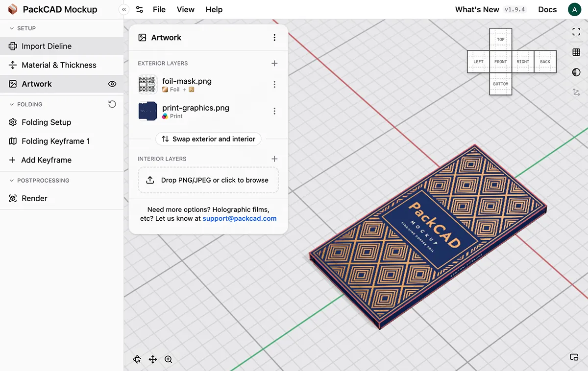Open foil-mask.png layer options menu
The image size is (588, 371).
(274, 85)
